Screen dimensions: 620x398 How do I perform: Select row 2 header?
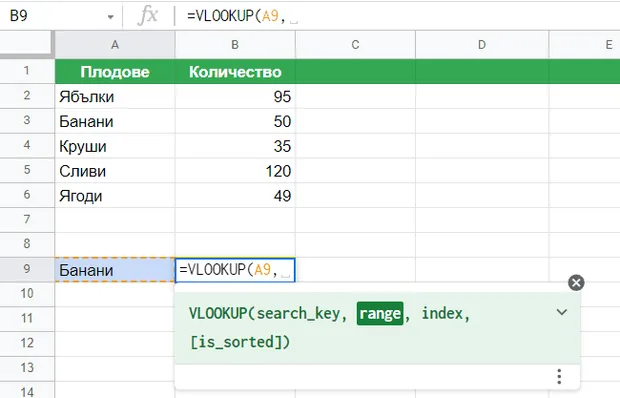(x=26, y=96)
